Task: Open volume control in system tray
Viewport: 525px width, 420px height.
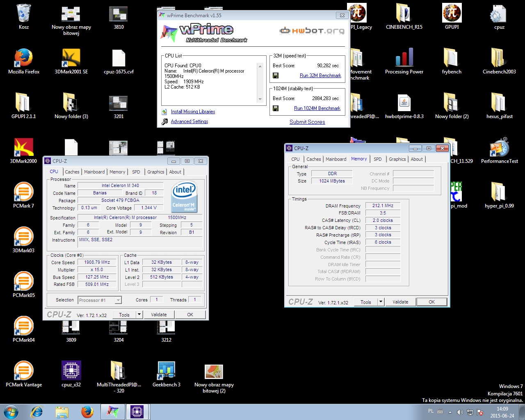Action: point(460,412)
